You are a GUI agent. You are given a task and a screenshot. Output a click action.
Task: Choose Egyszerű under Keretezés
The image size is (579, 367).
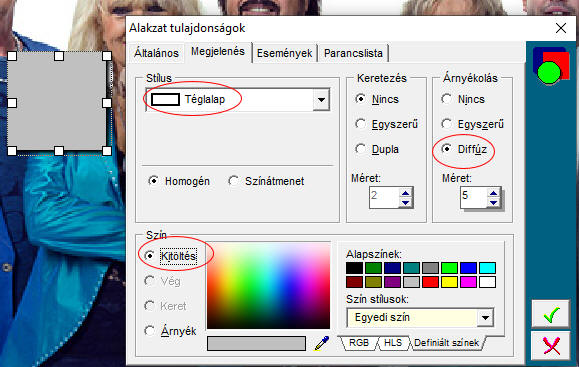click(x=360, y=124)
